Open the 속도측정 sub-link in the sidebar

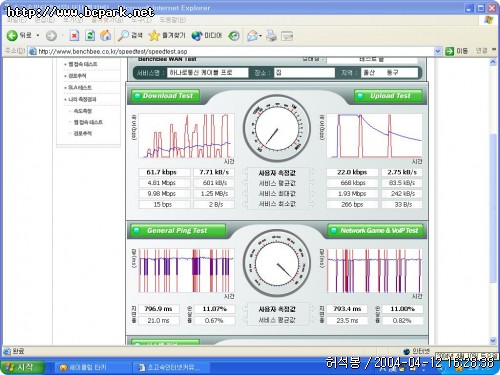[82, 111]
